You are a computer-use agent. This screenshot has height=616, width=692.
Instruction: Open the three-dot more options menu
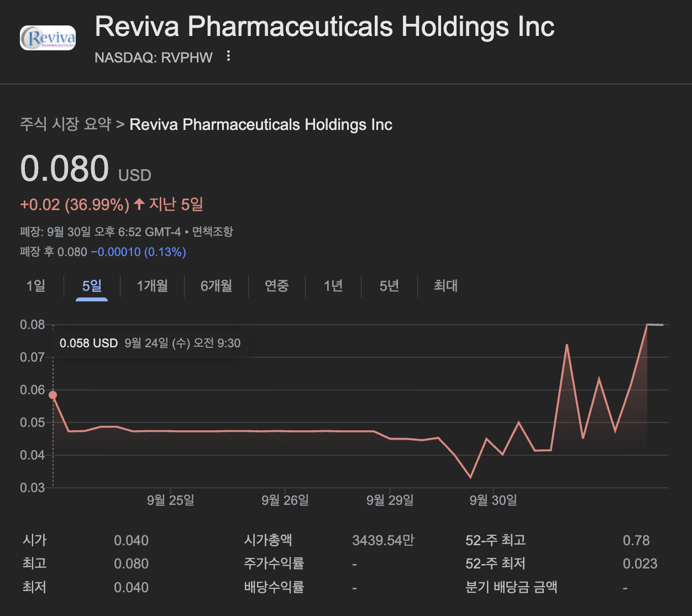coord(228,56)
